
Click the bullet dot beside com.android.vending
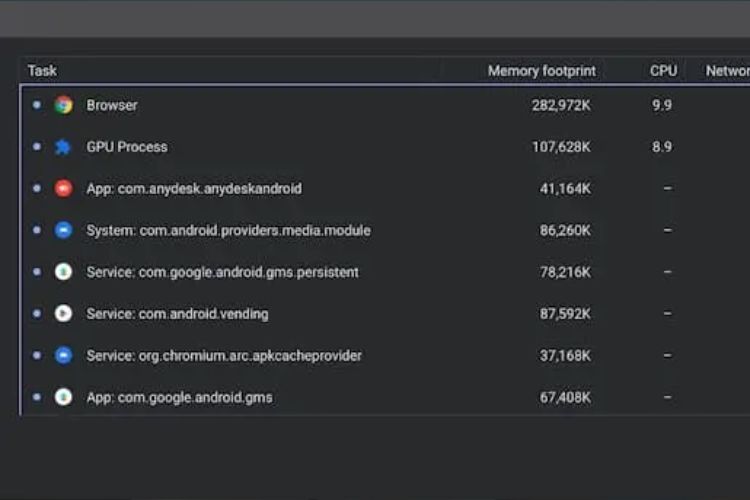(x=37, y=313)
